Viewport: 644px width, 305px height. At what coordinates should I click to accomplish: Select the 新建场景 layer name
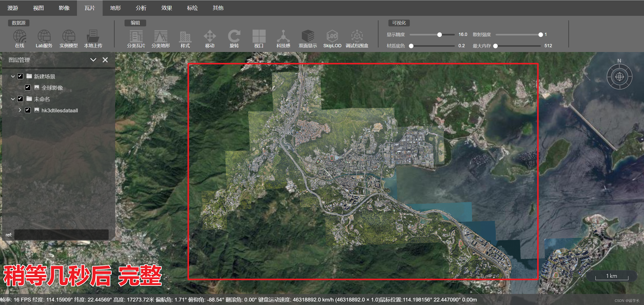point(45,76)
